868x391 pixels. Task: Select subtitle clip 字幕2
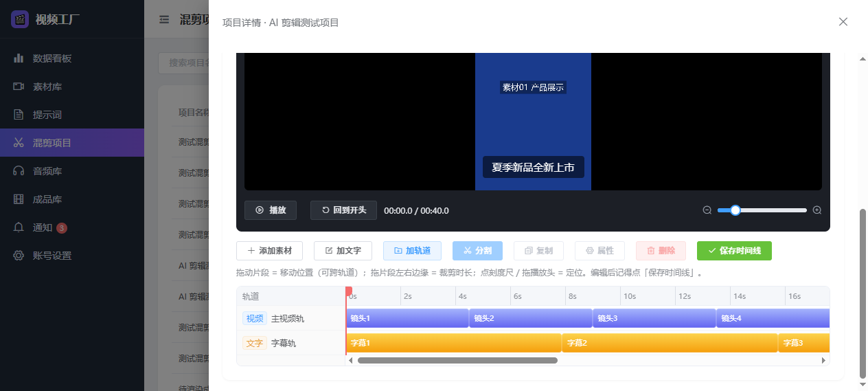tap(670, 343)
